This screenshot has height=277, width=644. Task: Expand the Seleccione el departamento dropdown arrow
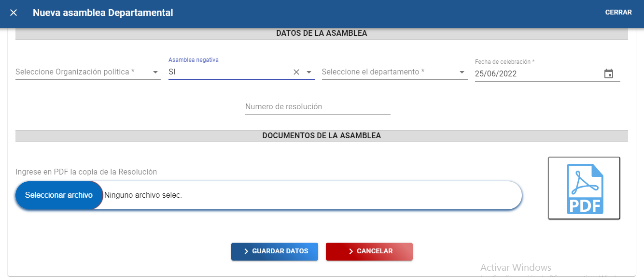pos(462,73)
